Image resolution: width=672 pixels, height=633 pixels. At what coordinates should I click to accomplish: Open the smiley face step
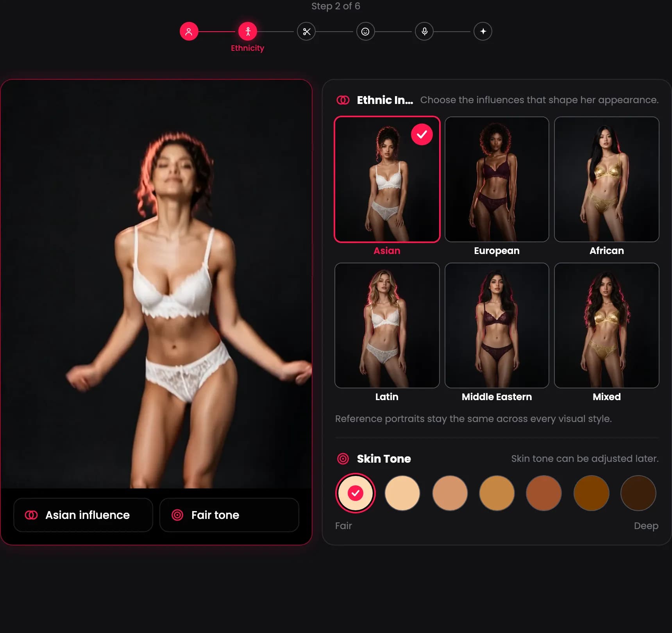tap(365, 31)
